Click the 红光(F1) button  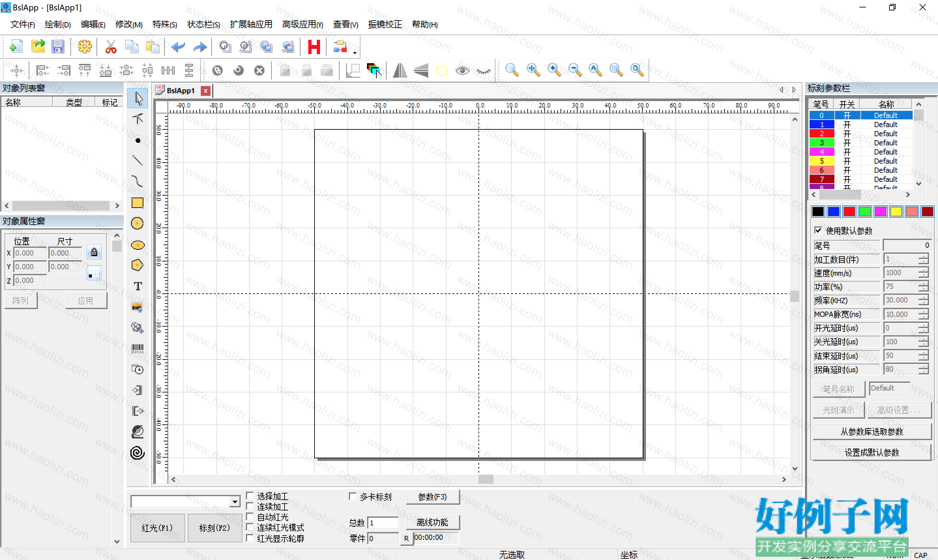click(x=157, y=528)
